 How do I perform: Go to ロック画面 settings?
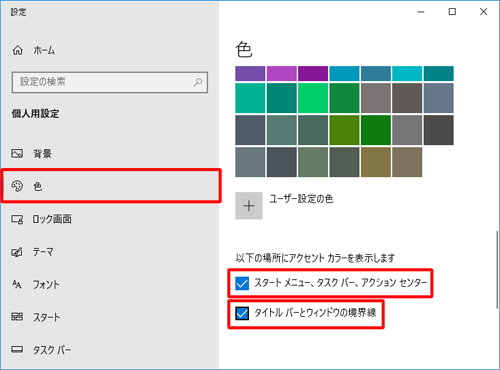click(x=52, y=219)
